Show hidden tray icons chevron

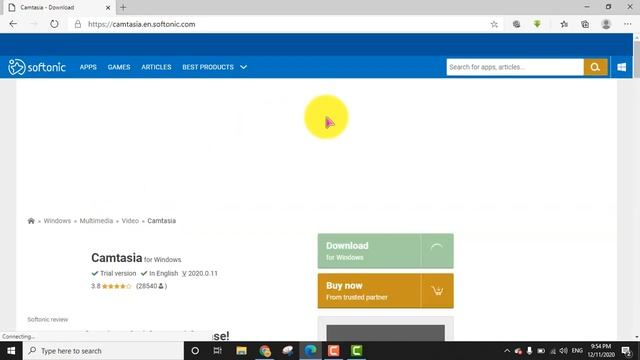point(507,351)
